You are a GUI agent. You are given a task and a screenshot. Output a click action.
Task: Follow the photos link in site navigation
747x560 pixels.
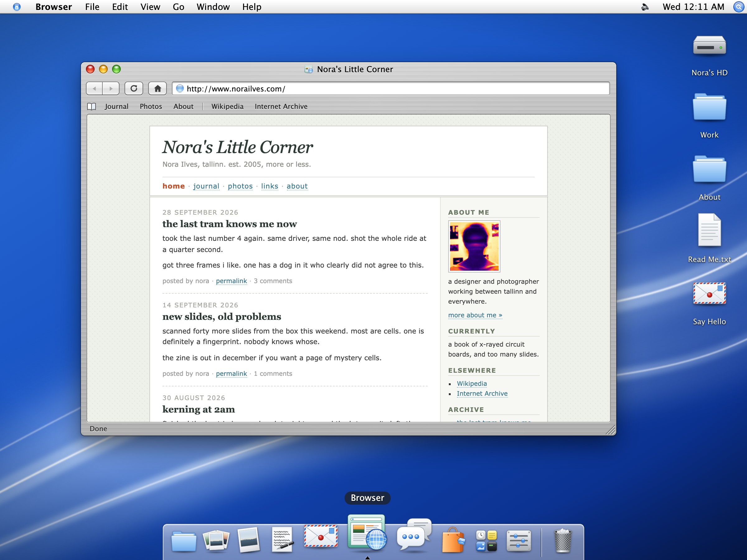pos(240,186)
